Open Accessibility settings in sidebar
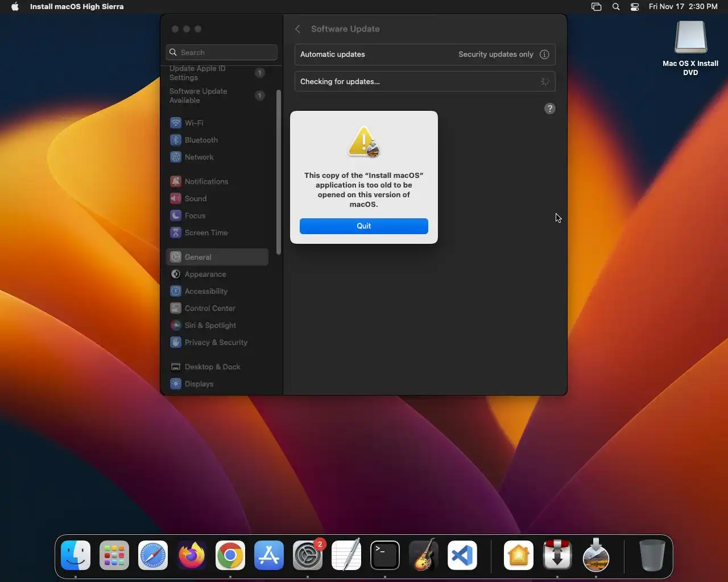Viewport: 728px width, 582px height. click(x=217, y=291)
